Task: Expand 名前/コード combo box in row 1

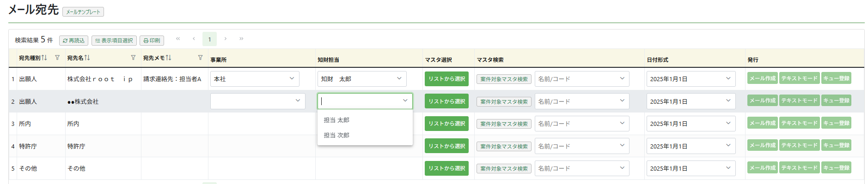Action: point(582,79)
